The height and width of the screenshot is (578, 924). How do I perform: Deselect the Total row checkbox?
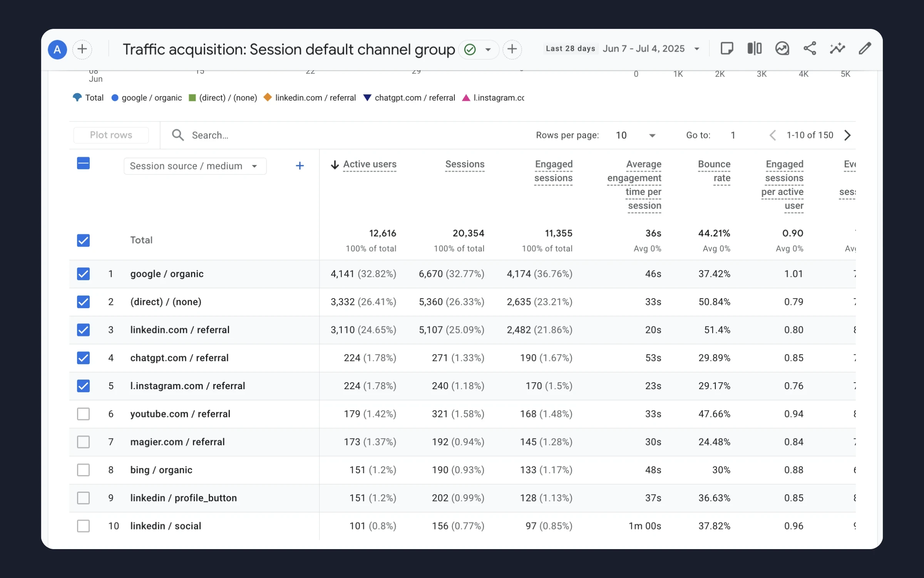(x=83, y=240)
